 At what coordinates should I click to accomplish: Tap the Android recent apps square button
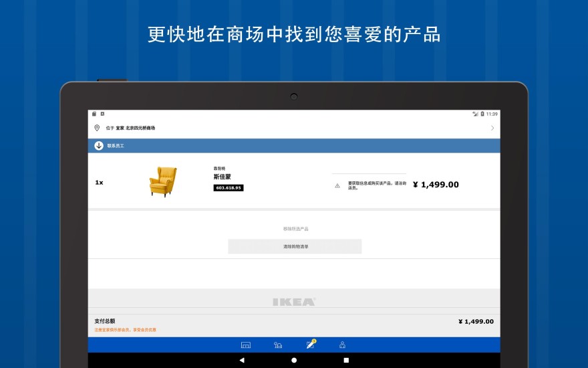[346, 360]
